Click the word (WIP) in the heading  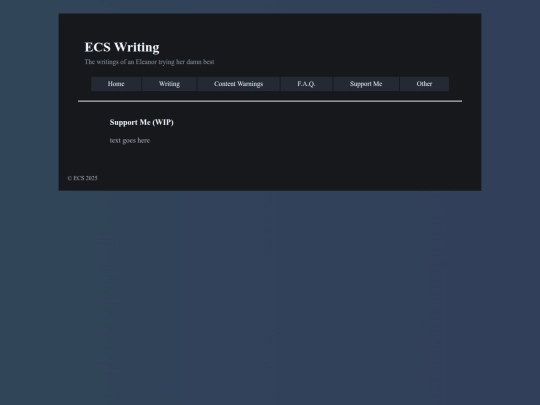tap(163, 122)
